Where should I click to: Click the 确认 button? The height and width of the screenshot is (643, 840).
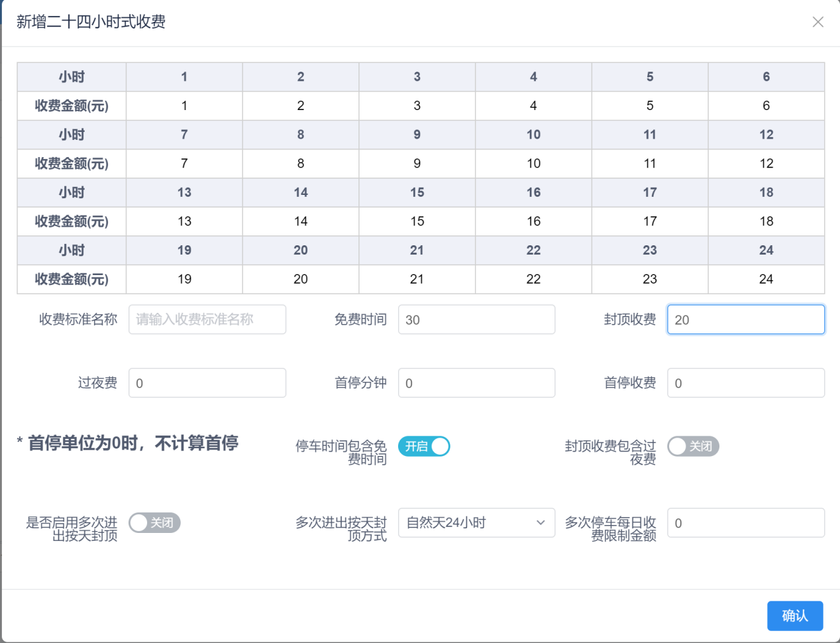[795, 616]
